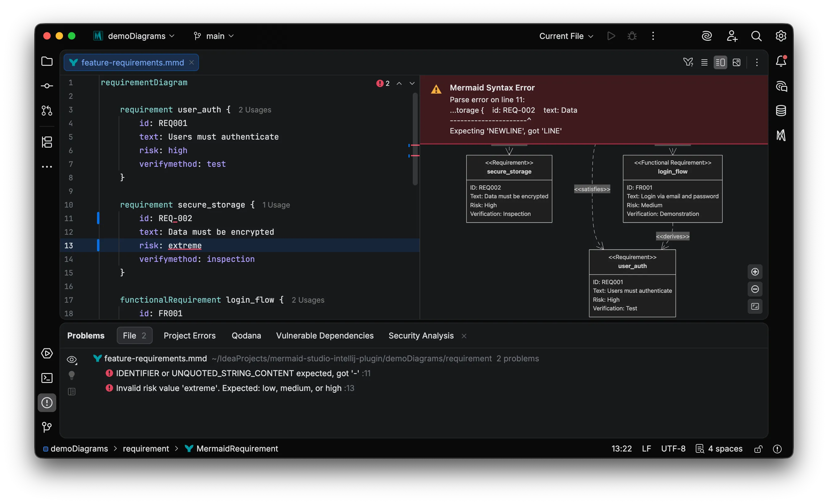Switch to editor and preview split view

pyautogui.click(x=720, y=62)
